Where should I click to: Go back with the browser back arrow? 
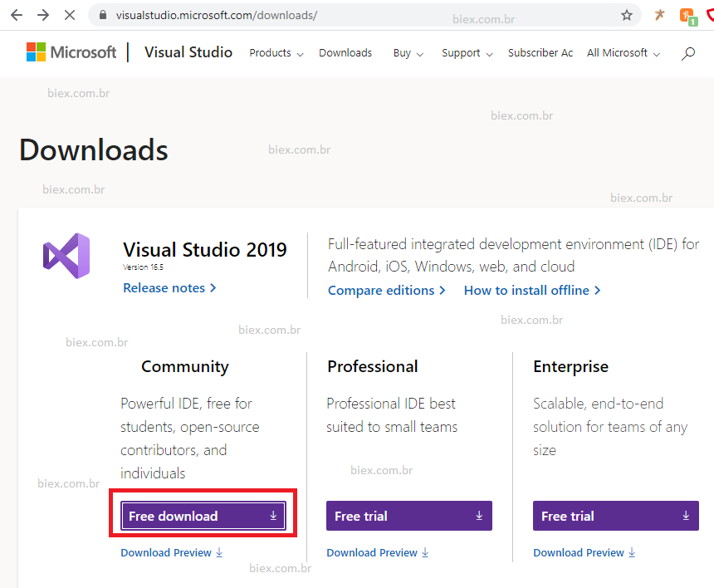pos(17,15)
